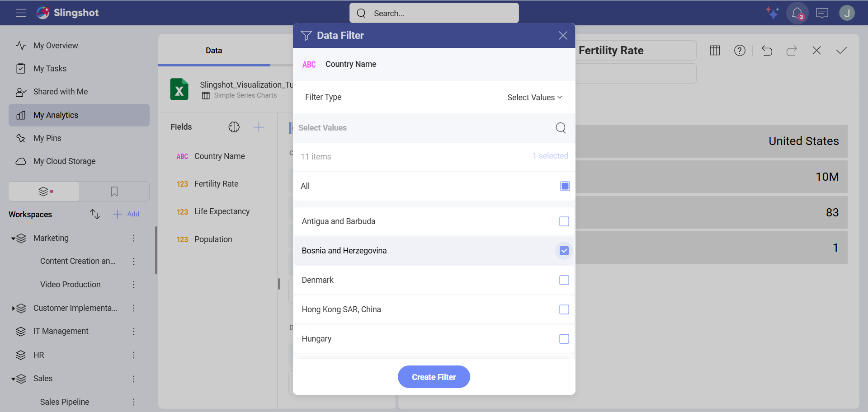This screenshot has height=412, width=868.
Task: Redo the last change
Action: point(792,50)
